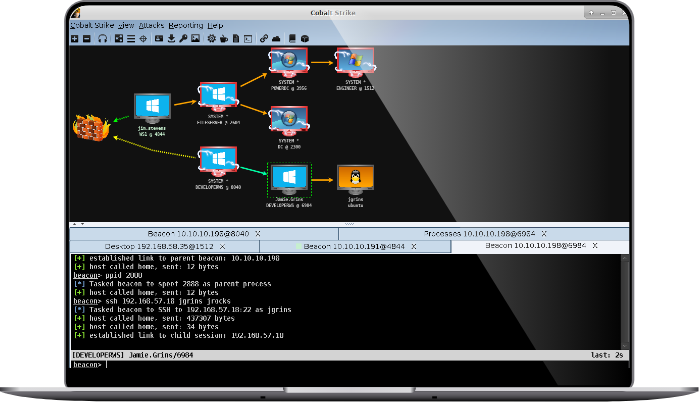Screen dimensions: 699x402
Task: Click the Connect to team server plus icon
Action: (x=74, y=39)
